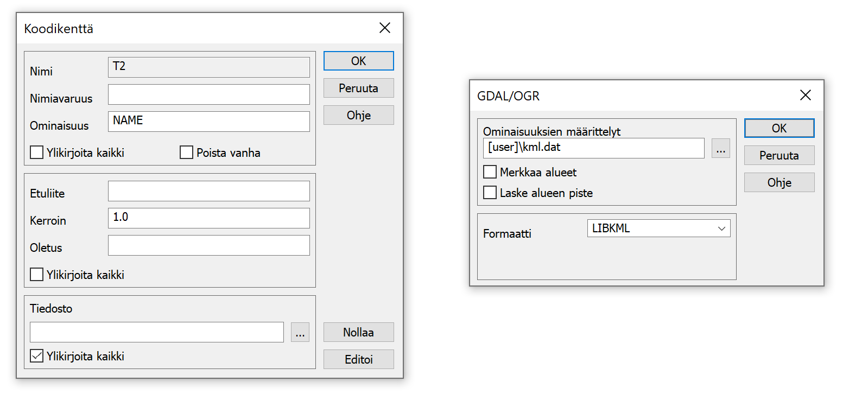Click the browse button next to Tiedosto field
Screen dimensions: 868x394
[300, 332]
